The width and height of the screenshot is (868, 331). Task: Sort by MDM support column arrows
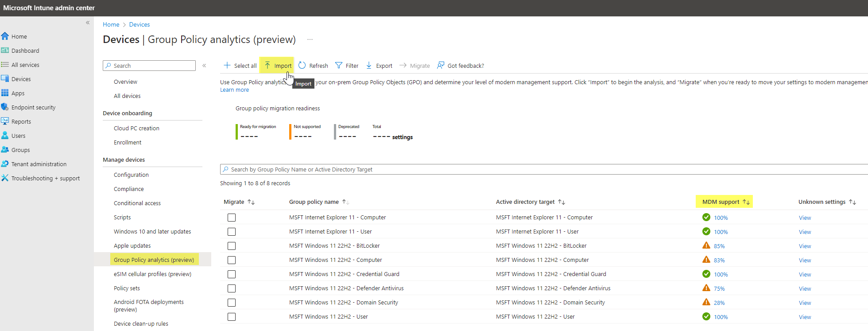click(x=746, y=202)
